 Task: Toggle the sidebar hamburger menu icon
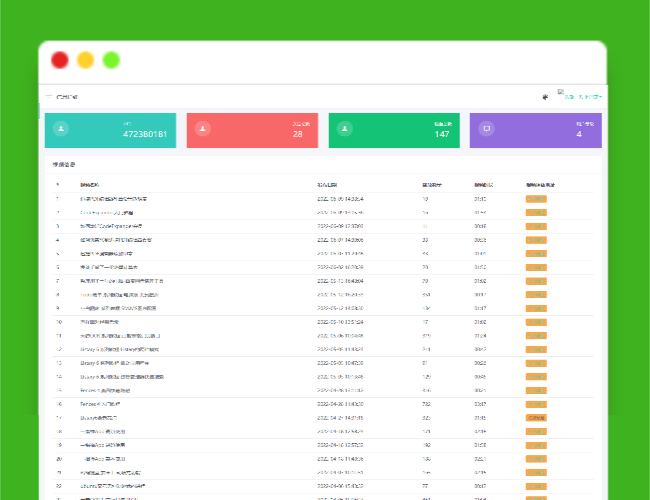tap(48, 96)
